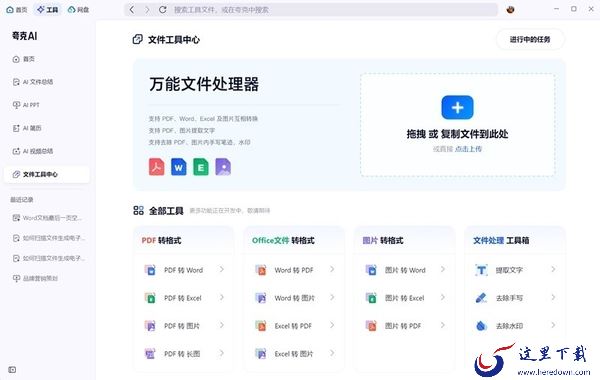Select 文件工具中心 in the sidebar
600x380 pixels.
pos(47,175)
